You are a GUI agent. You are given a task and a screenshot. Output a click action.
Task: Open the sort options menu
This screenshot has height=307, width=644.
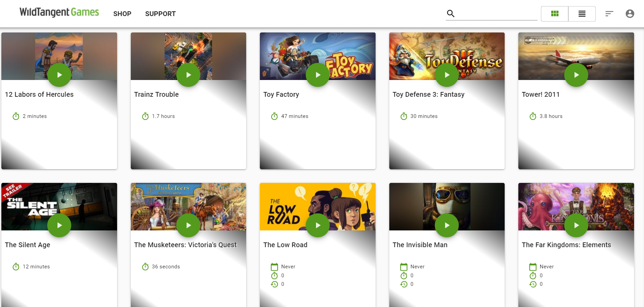click(x=609, y=14)
